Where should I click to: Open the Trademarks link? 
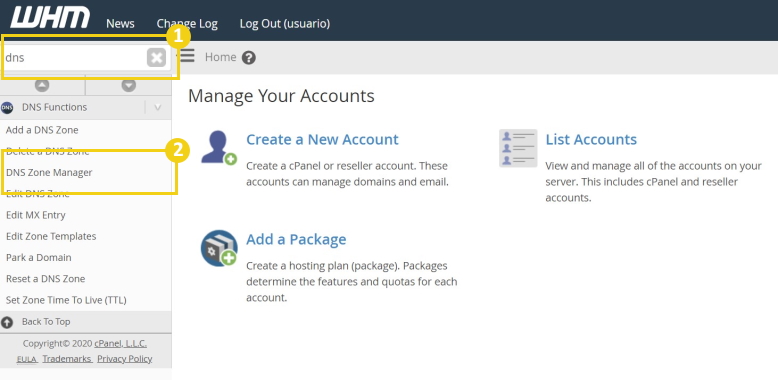pyautogui.click(x=67, y=359)
